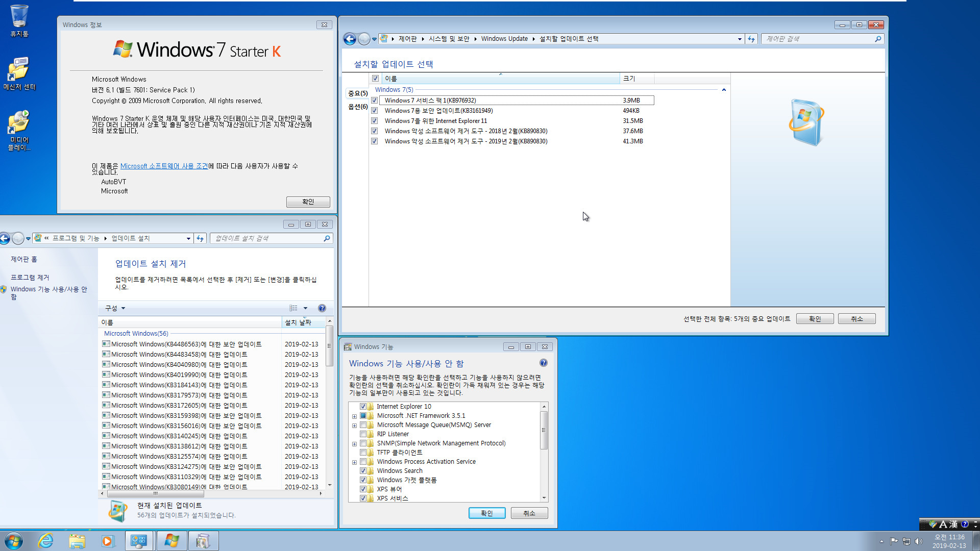This screenshot has height=551, width=980.
Task: Refresh installed updates address bar
Action: coord(200,238)
